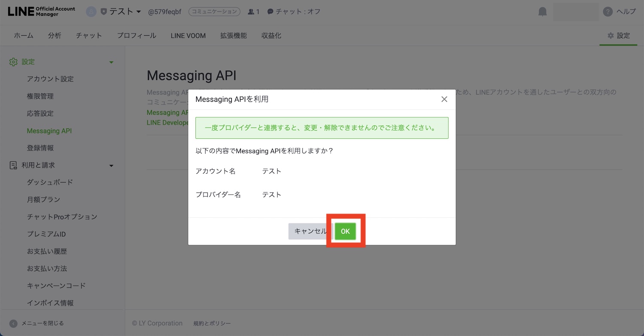Viewport: 644px width, 336px height.
Task: Open the 設定 tab at the top right
Action: [619, 36]
